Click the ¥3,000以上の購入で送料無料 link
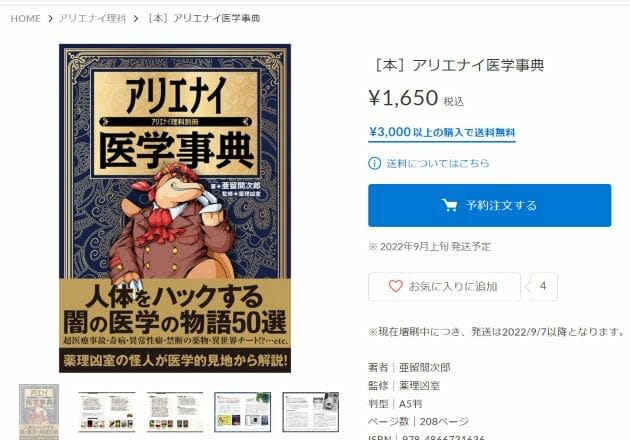The height and width of the screenshot is (440, 630). point(442,132)
